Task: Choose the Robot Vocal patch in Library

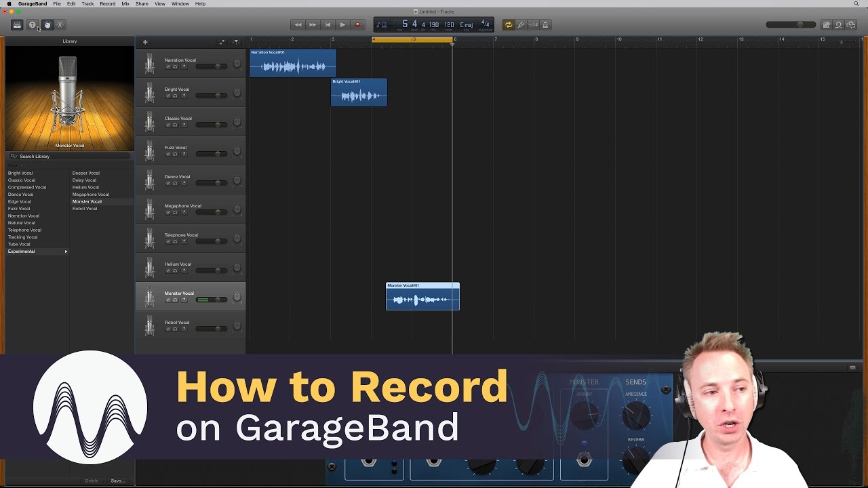Action: point(85,209)
